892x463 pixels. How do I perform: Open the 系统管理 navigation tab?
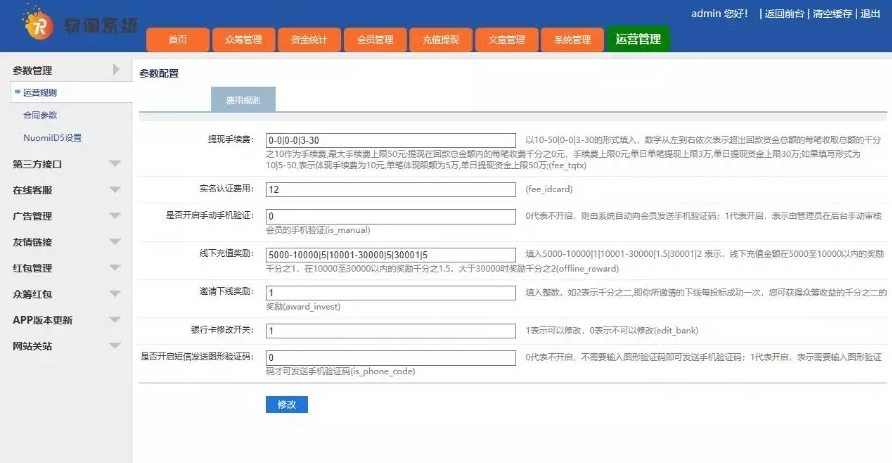pyautogui.click(x=572, y=40)
